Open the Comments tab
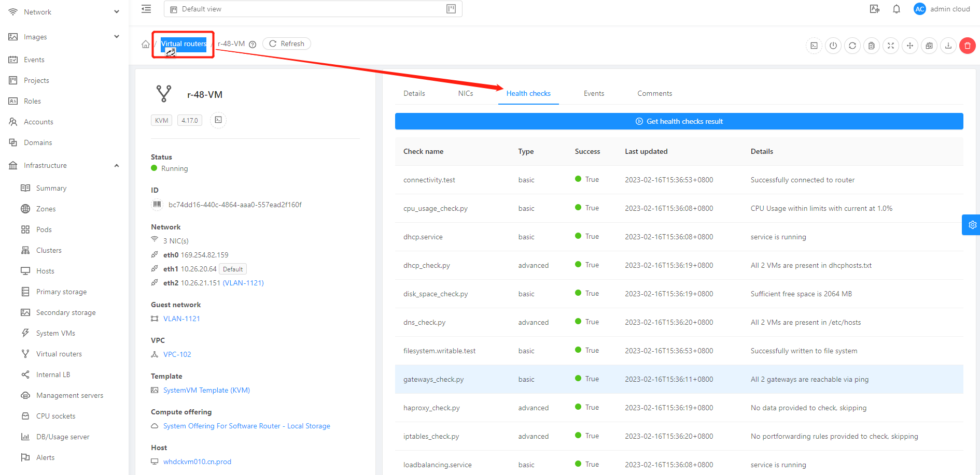980x475 pixels. (654, 94)
